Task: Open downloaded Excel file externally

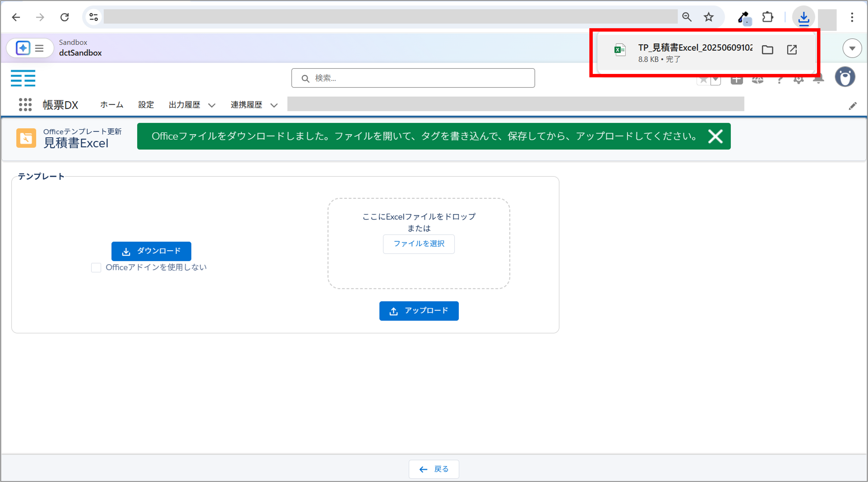Action: [x=791, y=50]
